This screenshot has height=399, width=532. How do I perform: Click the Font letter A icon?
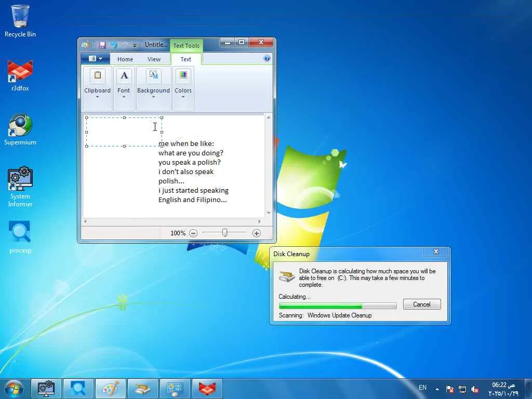tap(124, 75)
